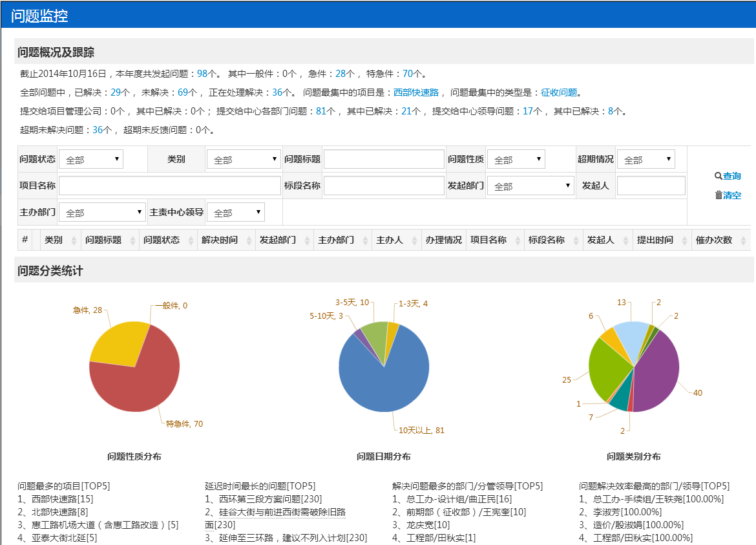The height and width of the screenshot is (545, 756).
Task: Focus the 发起人 input field
Action: click(651, 186)
